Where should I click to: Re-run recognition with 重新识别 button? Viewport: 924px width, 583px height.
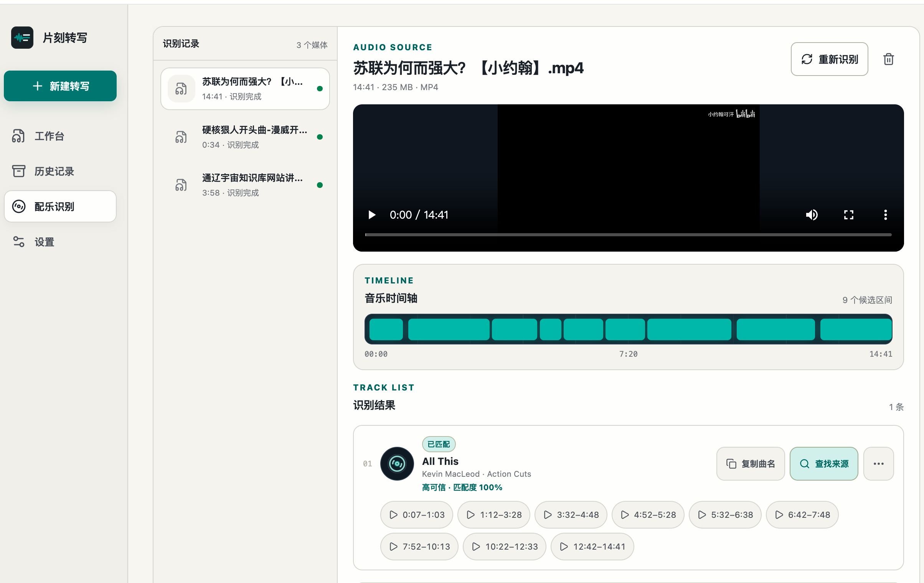[x=829, y=59]
